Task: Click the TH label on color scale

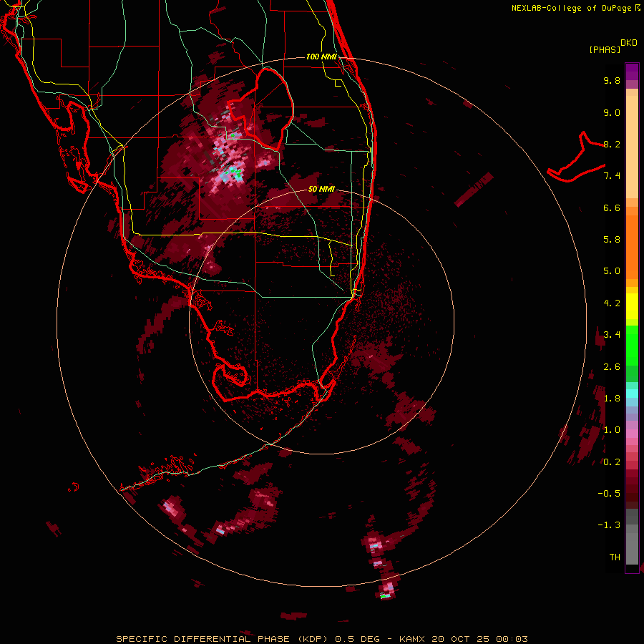Action: click(x=615, y=557)
